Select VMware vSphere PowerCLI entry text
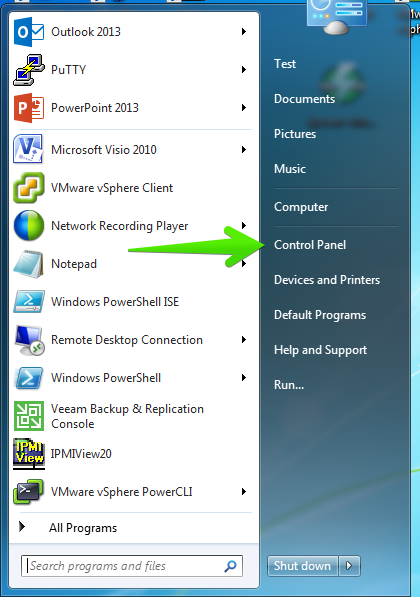The width and height of the screenshot is (420, 597). coord(121,492)
